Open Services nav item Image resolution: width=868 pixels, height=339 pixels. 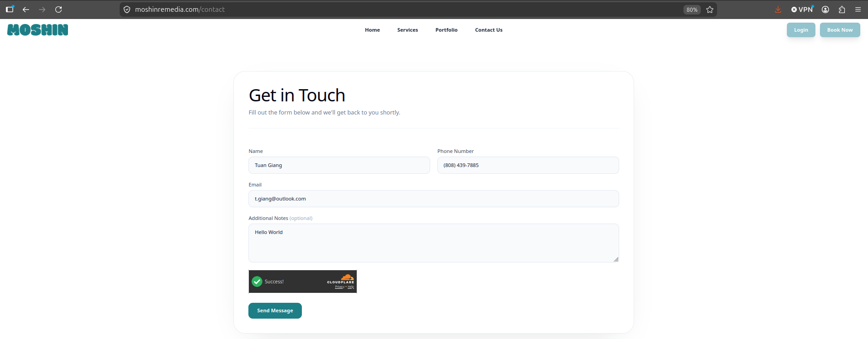[407, 30]
